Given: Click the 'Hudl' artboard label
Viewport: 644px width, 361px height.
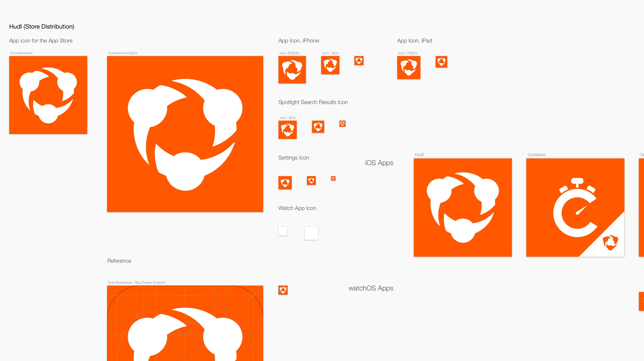Looking at the screenshot, I should (x=420, y=155).
